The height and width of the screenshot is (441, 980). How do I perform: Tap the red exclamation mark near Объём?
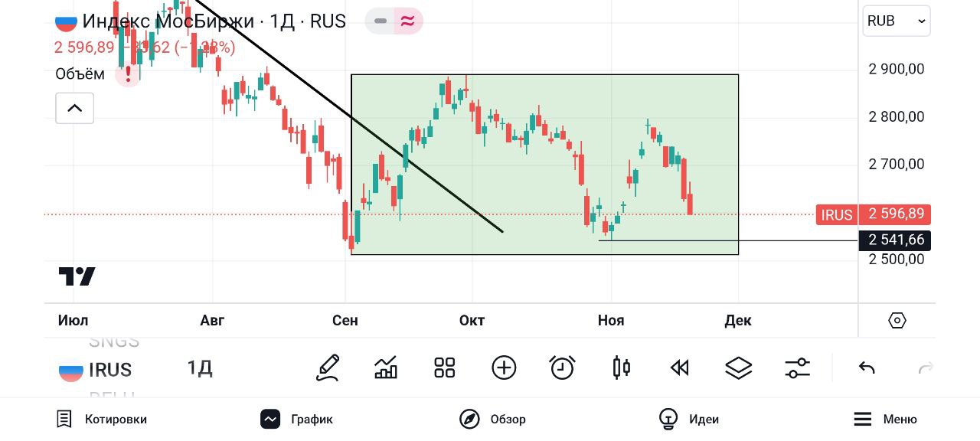[128, 74]
